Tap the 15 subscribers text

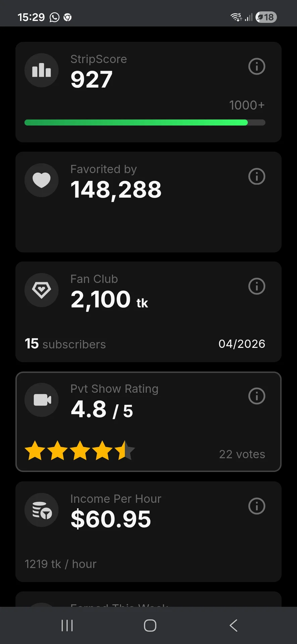tap(65, 344)
